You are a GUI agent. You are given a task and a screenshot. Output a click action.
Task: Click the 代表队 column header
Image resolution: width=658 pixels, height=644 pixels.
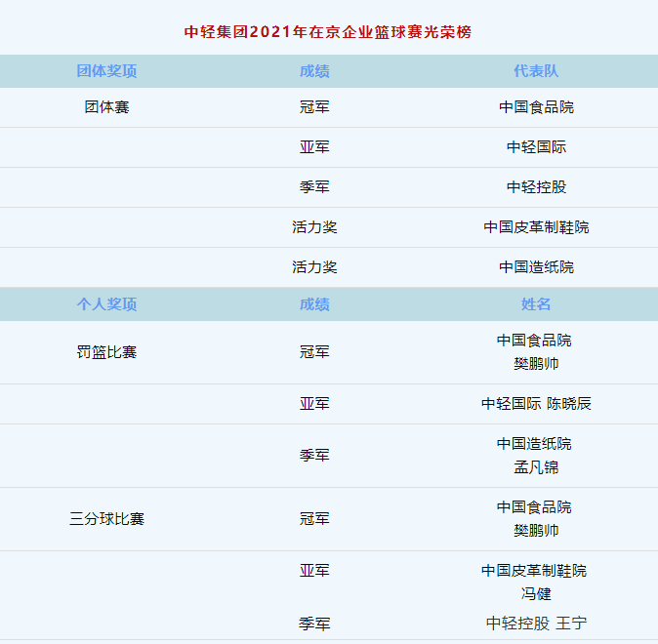pos(536,71)
